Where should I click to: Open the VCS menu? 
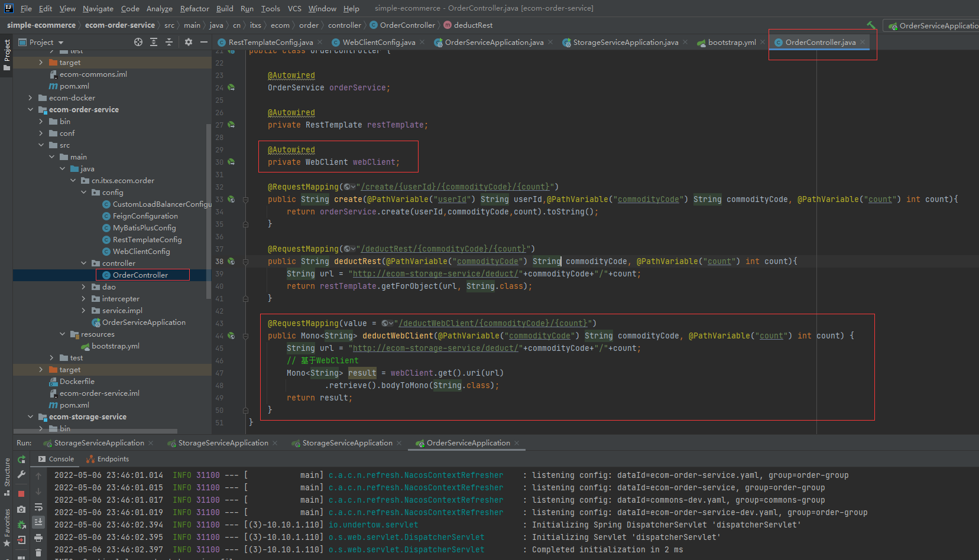coord(294,8)
